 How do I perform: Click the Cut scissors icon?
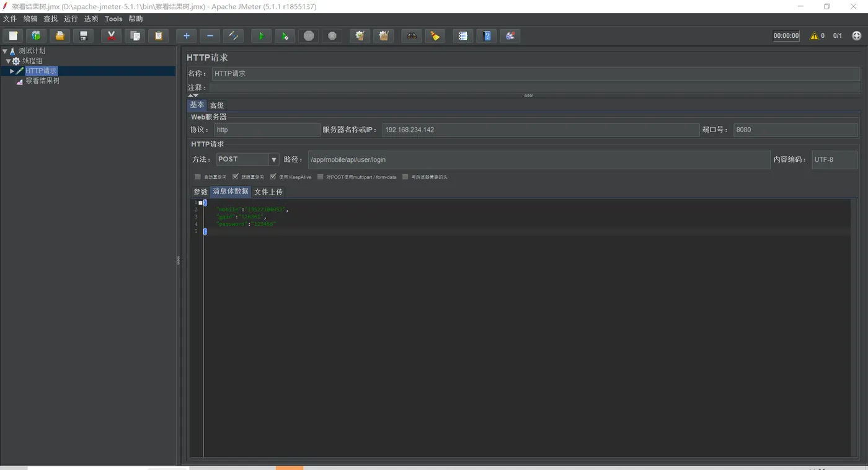(111, 36)
